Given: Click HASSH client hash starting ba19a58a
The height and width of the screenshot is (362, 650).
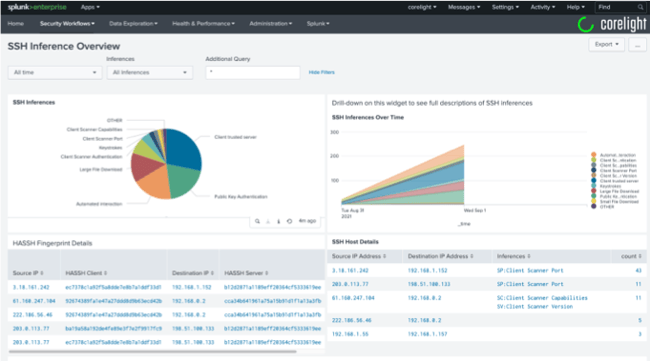Looking at the screenshot, I should coord(113,328).
